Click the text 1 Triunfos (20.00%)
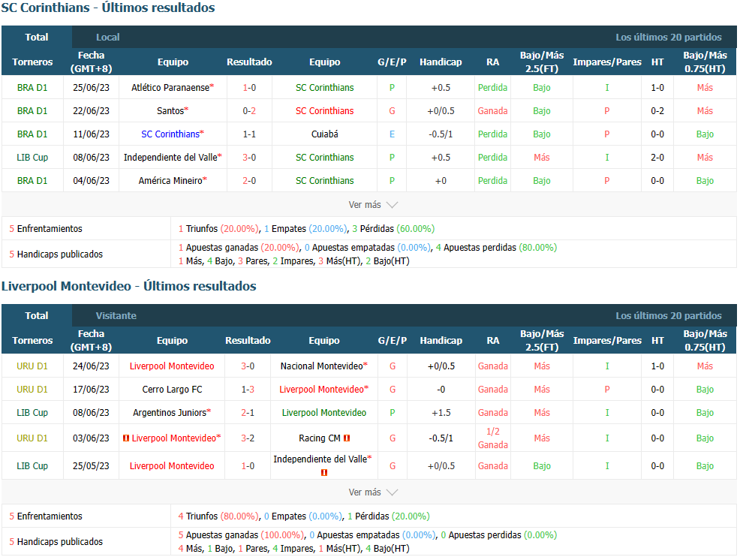Screen dimensions: 743x560 pos(218,229)
